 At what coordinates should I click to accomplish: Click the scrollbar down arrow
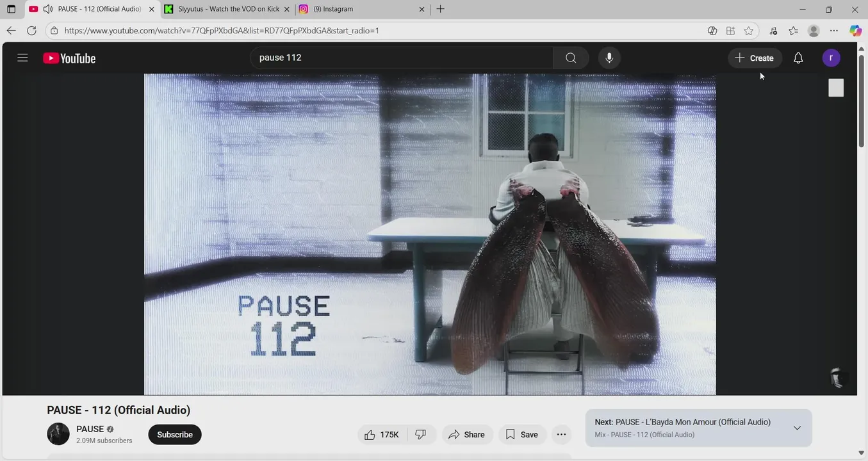pos(862,453)
